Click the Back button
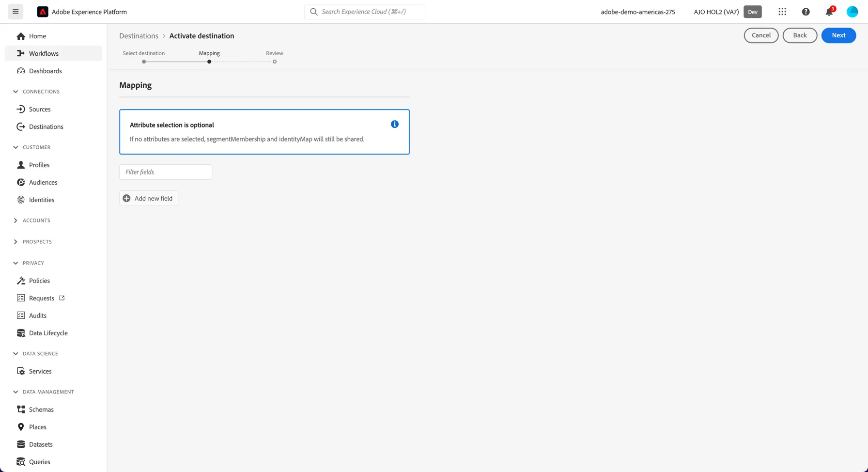The width and height of the screenshot is (868, 472). coord(800,35)
